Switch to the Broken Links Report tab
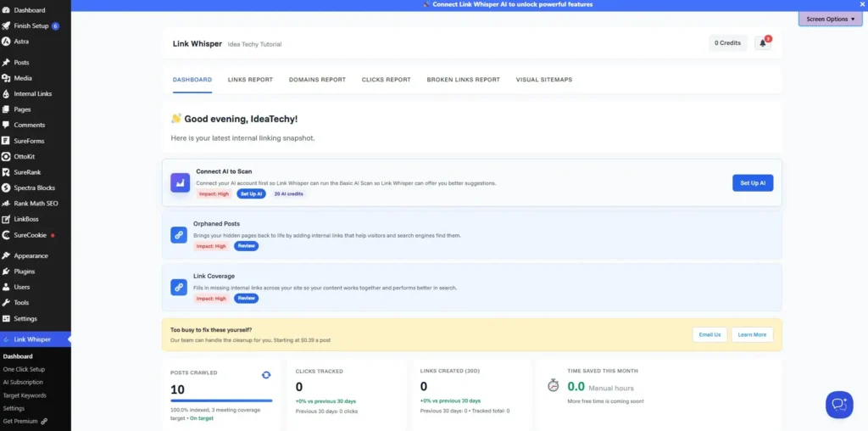This screenshot has height=431, width=868. pyautogui.click(x=464, y=80)
